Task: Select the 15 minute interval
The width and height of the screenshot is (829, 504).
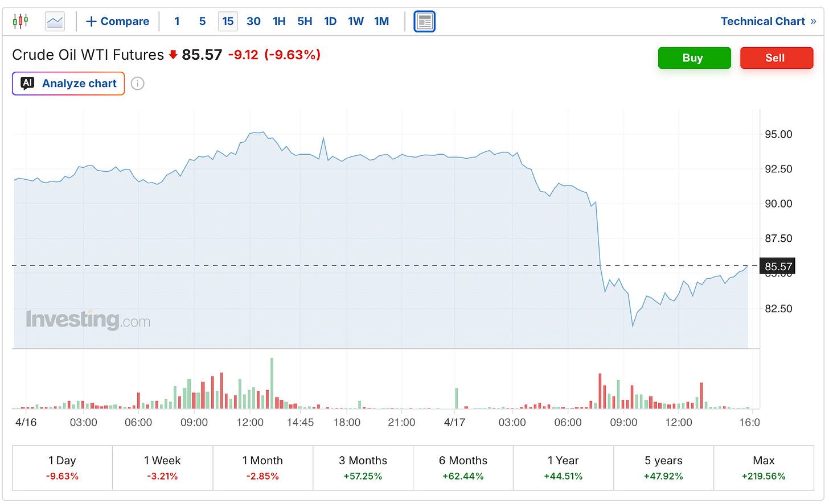Action: [228, 22]
